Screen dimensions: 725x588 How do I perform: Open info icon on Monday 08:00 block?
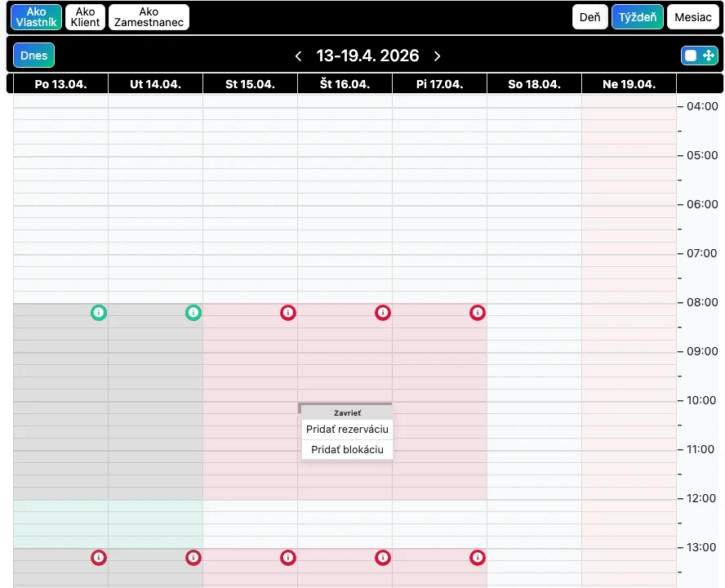[x=99, y=313]
